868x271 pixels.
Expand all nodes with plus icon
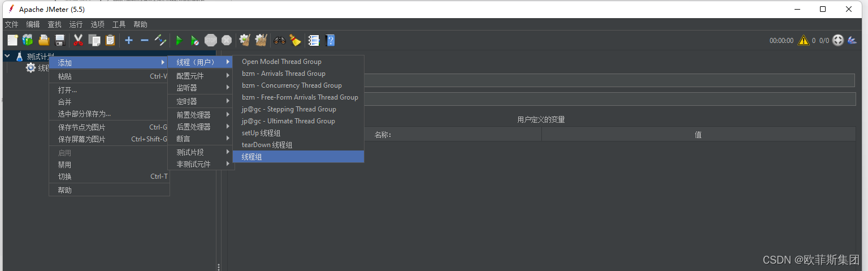pyautogui.click(x=129, y=40)
